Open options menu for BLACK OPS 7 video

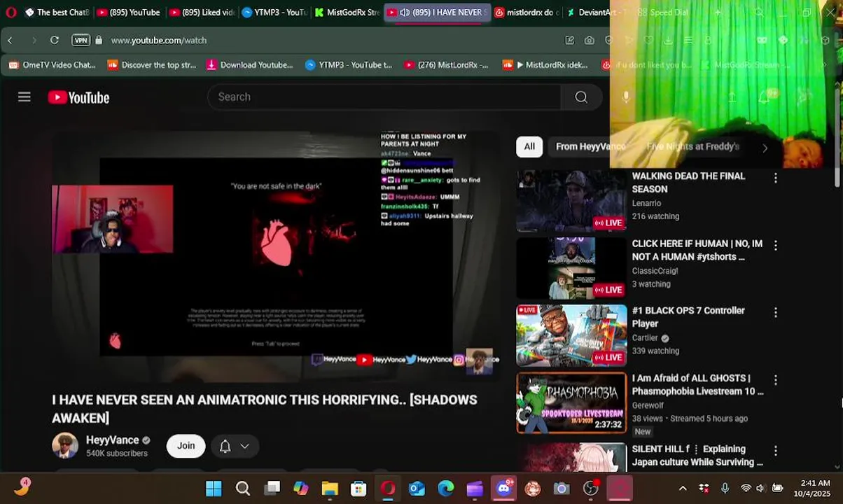click(775, 312)
